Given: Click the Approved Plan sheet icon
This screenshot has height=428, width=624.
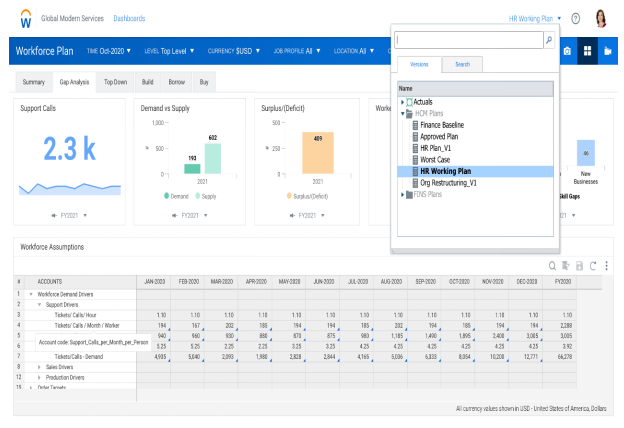Looking at the screenshot, I should point(415,137).
